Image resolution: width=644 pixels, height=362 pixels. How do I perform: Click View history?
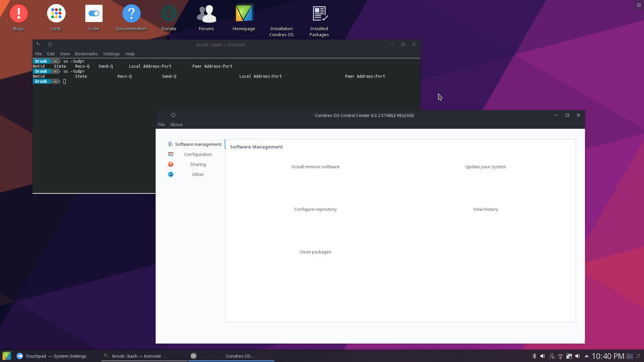point(485,209)
